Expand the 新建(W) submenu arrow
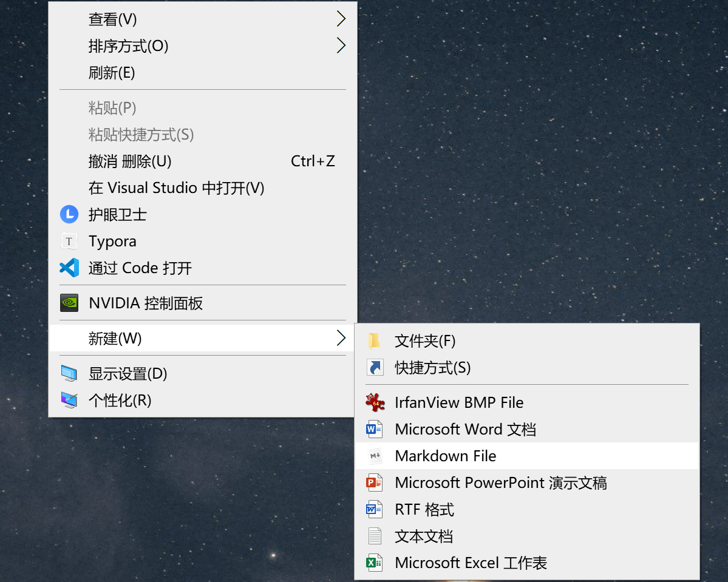The width and height of the screenshot is (728, 582). (341, 338)
